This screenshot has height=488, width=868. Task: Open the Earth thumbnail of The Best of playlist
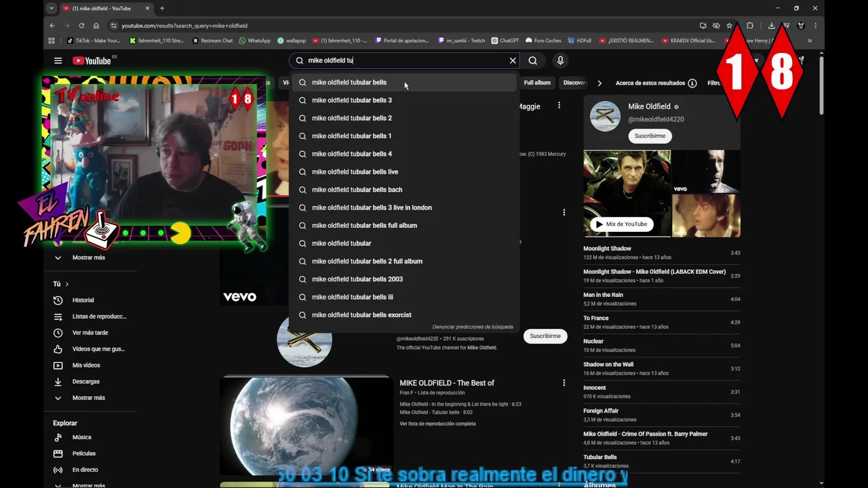point(306,426)
